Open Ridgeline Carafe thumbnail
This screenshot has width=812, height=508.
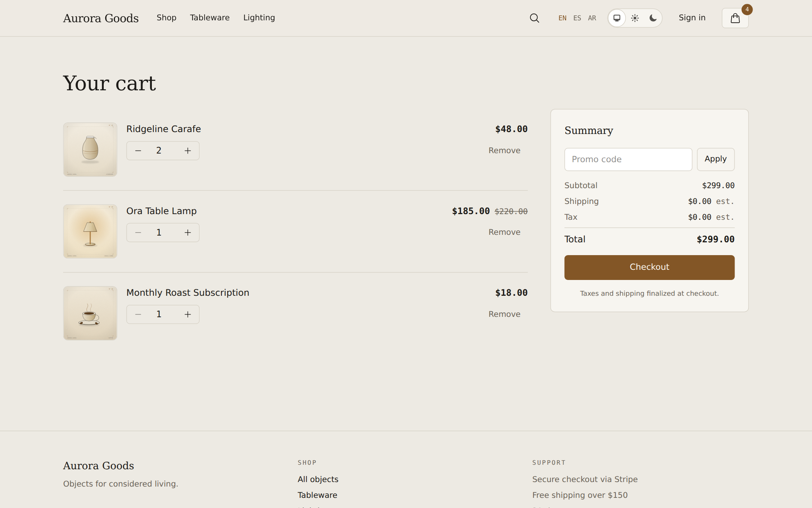click(90, 149)
